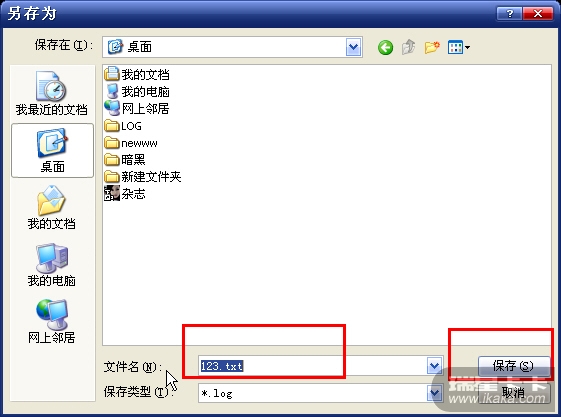Open My Recent Documents in places bar
The width and height of the screenshot is (561, 417).
click(x=52, y=94)
